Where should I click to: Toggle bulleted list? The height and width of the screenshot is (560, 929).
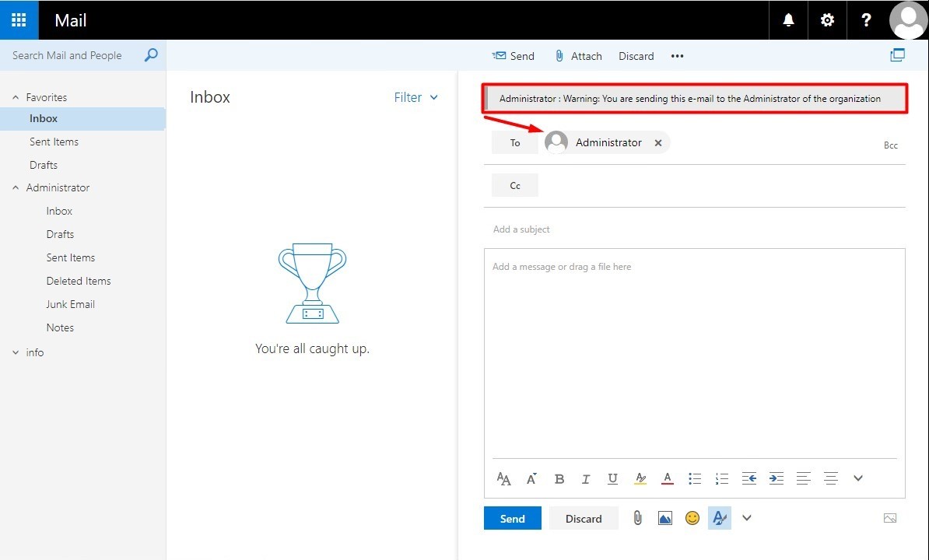(x=694, y=478)
